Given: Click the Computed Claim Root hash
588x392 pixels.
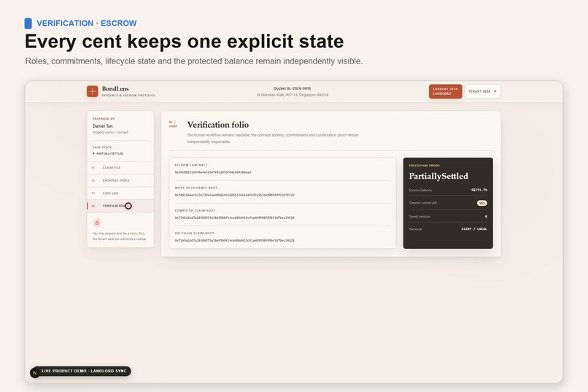Looking at the screenshot, I should [234, 218].
